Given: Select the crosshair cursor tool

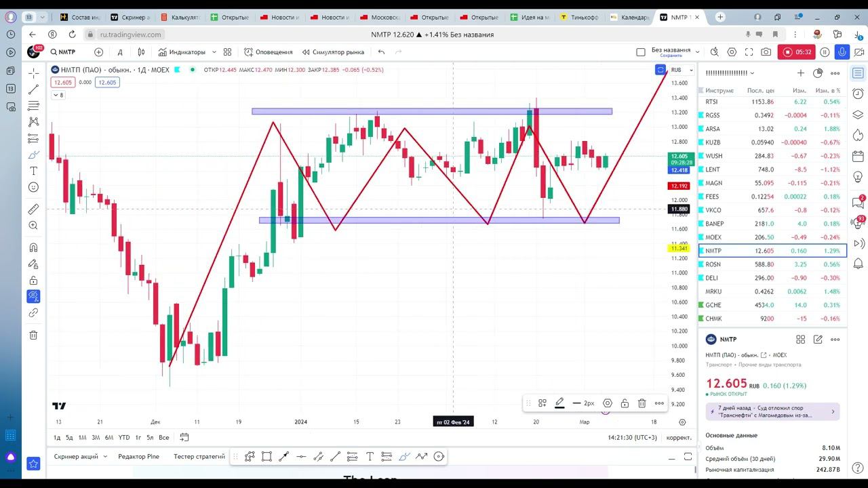Looking at the screenshot, I should [x=33, y=73].
